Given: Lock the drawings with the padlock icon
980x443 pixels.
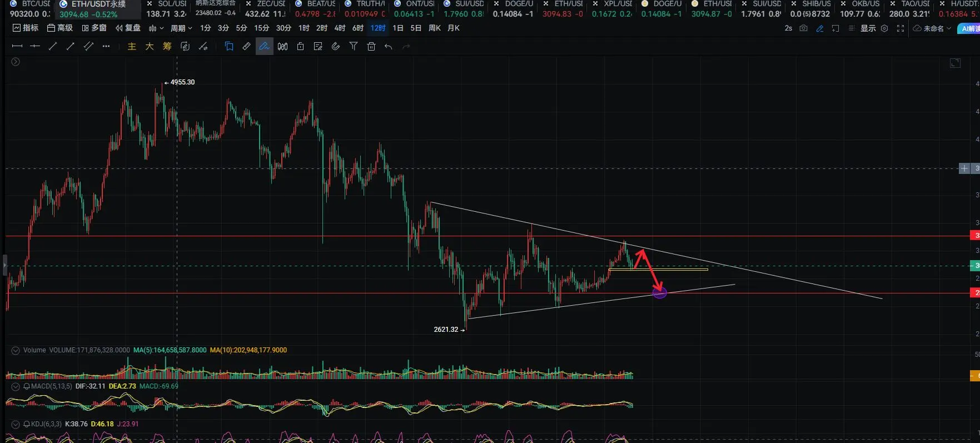Looking at the screenshot, I should tap(300, 47).
